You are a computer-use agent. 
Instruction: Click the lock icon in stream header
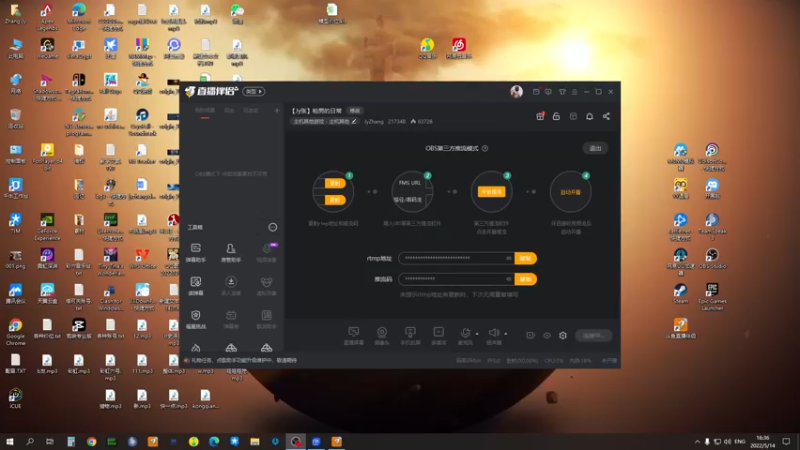point(556,116)
